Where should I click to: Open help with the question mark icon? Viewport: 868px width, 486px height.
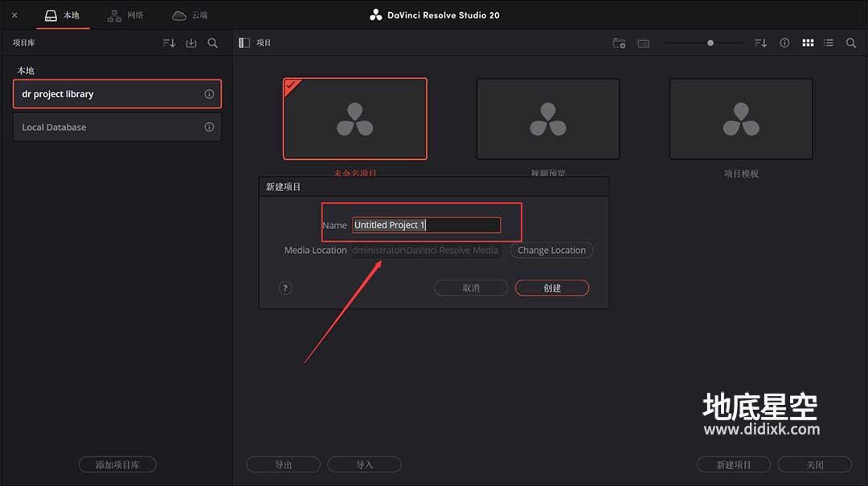pos(285,288)
